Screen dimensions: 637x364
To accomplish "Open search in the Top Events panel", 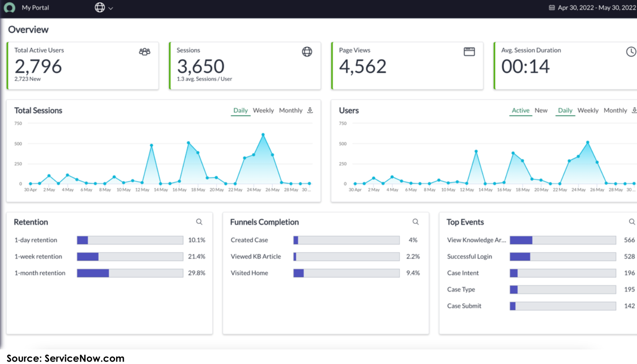I will tap(632, 222).
